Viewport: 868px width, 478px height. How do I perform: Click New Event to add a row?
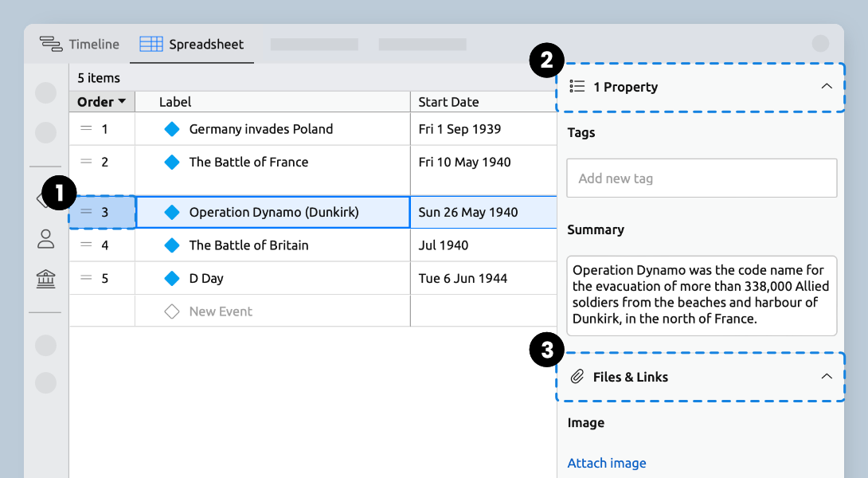coord(221,311)
